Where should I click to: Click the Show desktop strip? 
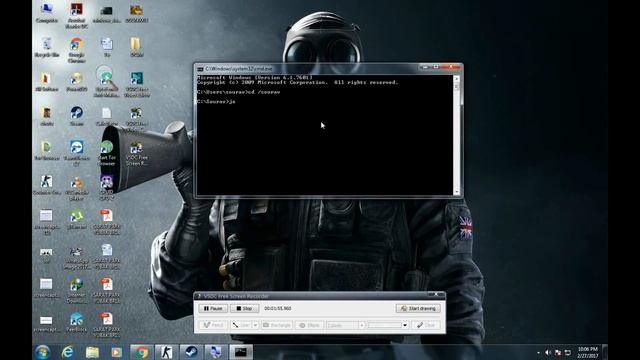tap(605, 352)
